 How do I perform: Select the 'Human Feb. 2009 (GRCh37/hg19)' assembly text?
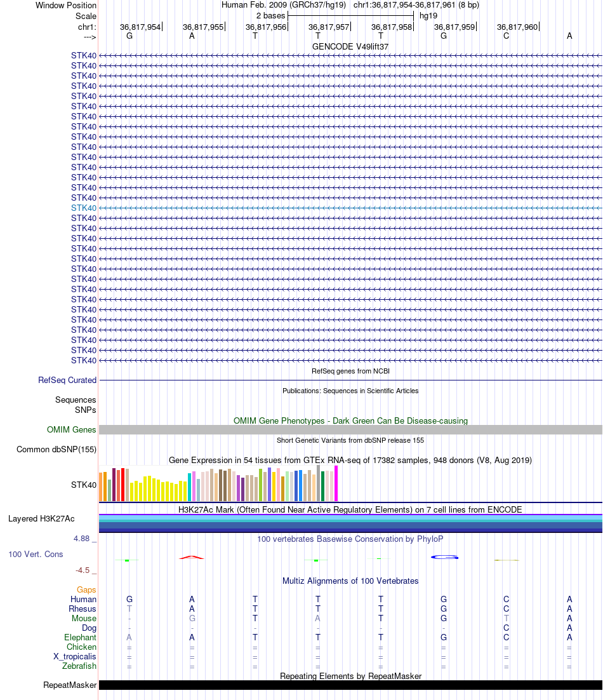(284, 5)
